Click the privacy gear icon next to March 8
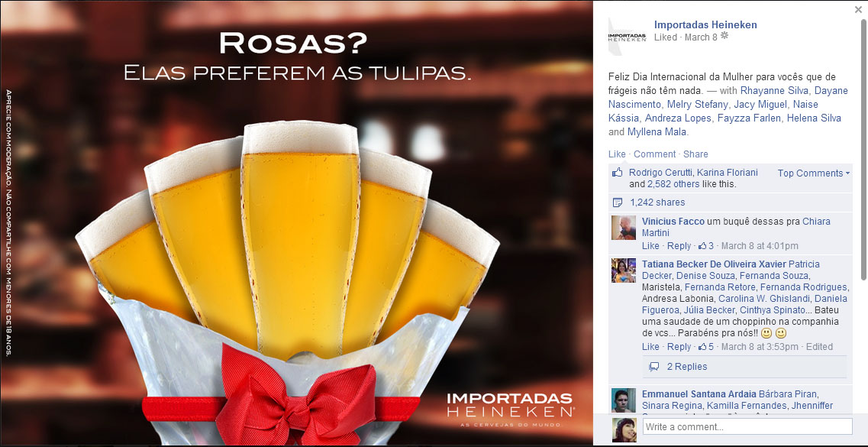This screenshot has height=447, width=868. tap(724, 36)
